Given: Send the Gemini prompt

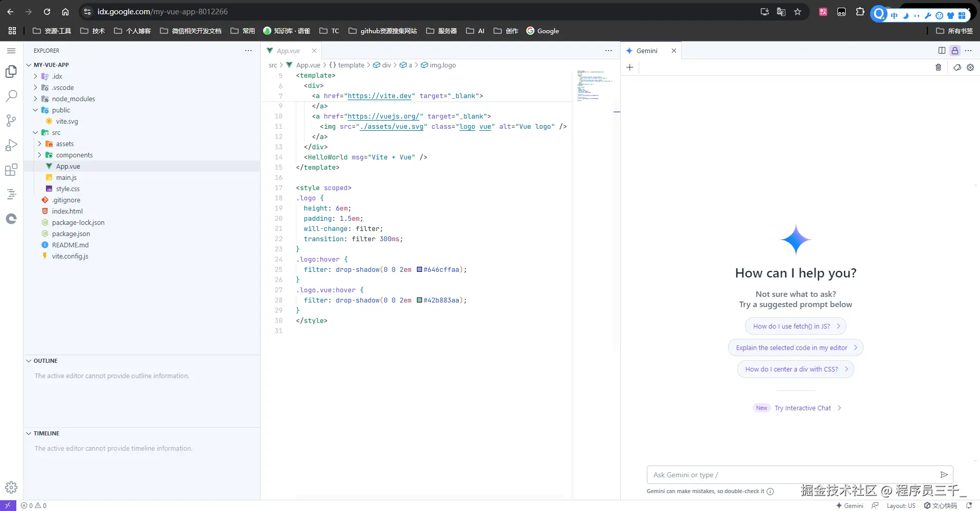Looking at the screenshot, I should tap(944, 475).
